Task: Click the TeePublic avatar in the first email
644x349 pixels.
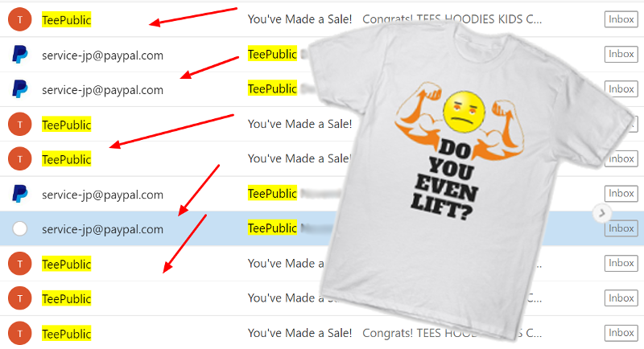Action: [19, 19]
